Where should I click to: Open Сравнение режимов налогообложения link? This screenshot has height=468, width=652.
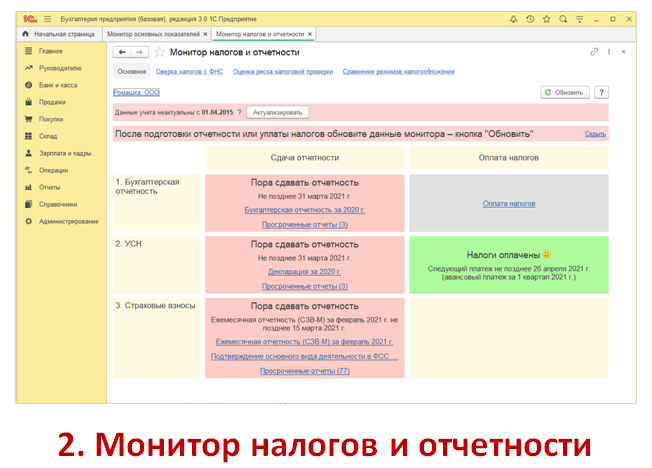[398, 72]
